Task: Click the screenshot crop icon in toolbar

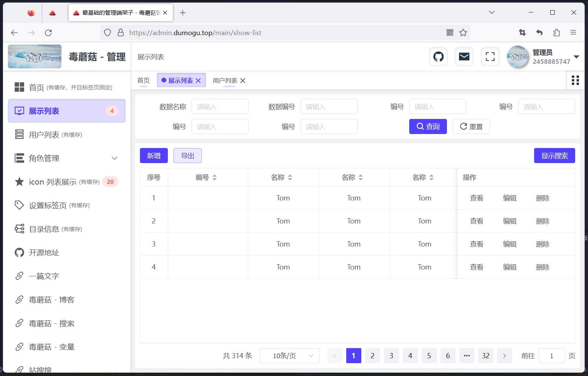Action: pos(522,32)
